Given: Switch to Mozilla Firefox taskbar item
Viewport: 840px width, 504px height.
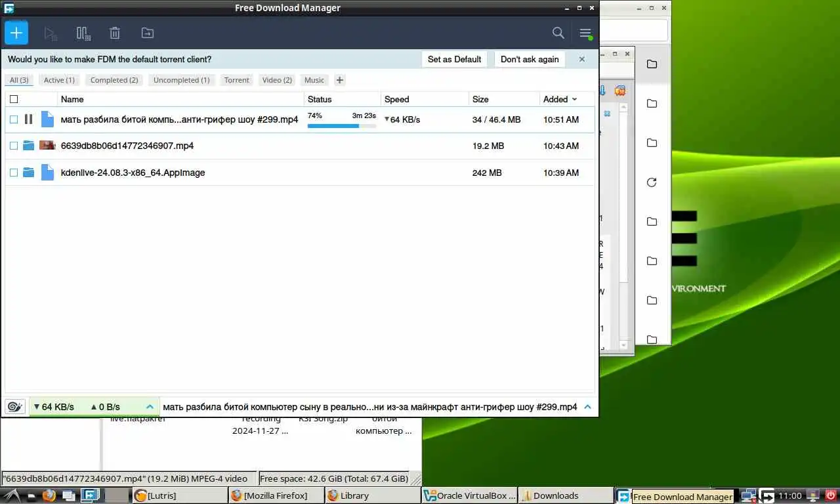Looking at the screenshot, I should (276, 495).
